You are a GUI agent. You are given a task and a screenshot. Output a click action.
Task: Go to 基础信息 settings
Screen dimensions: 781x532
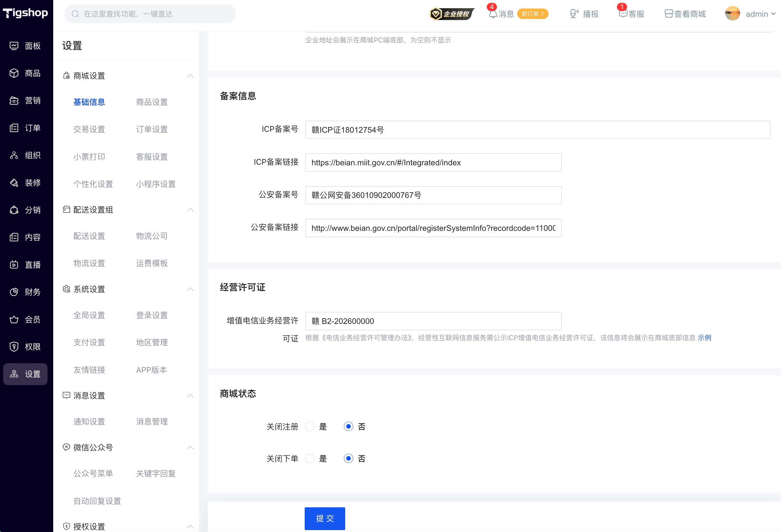click(x=89, y=102)
